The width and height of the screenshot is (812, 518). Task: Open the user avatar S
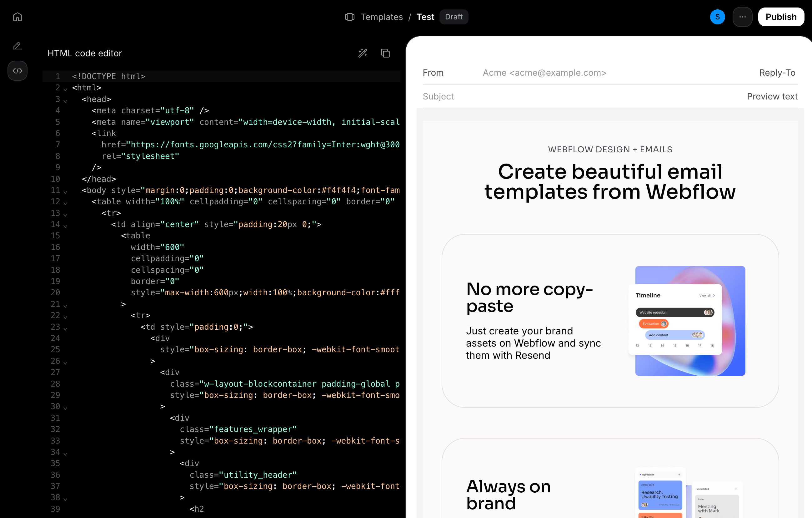[718, 17]
